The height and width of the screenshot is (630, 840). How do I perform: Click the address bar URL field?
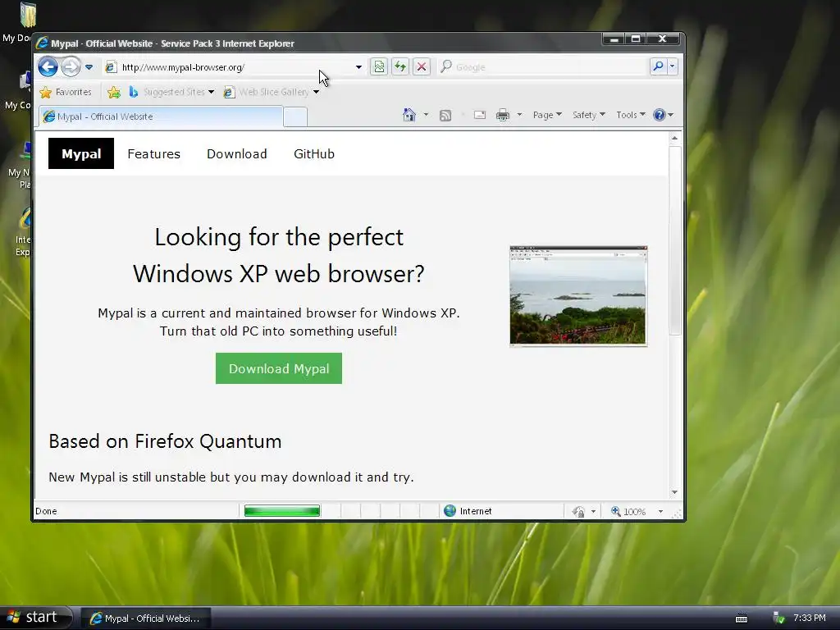click(x=231, y=67)
